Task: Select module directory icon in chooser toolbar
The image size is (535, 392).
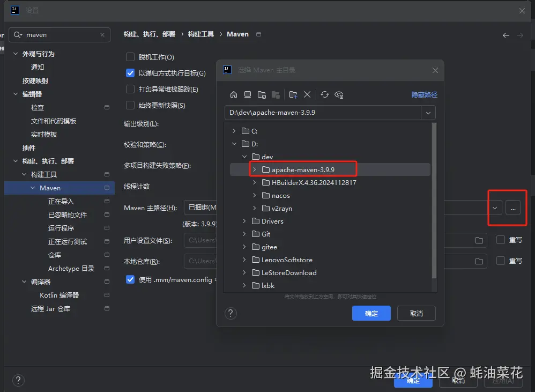Action: (x=276, y=94)
